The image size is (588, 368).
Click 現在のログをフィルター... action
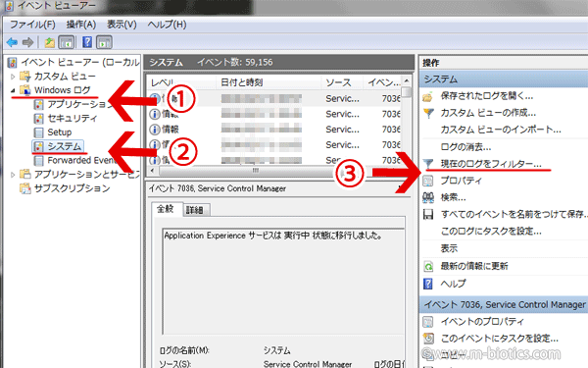(x=491, y=164)
